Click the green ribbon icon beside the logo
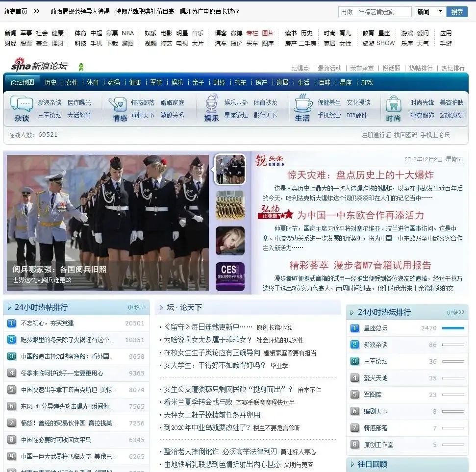This screenshot has width=476, height=472. point(81,67)
